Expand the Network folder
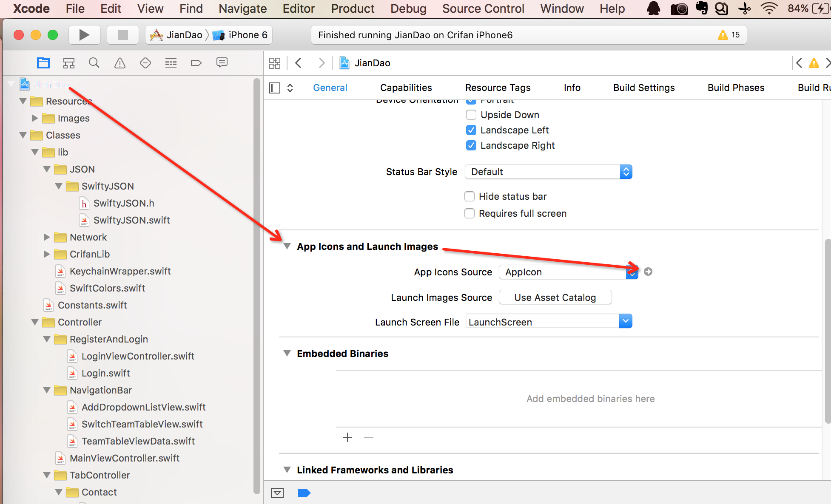Image resolution: width=831 pixels, height=504 pixels. point(47,237)
